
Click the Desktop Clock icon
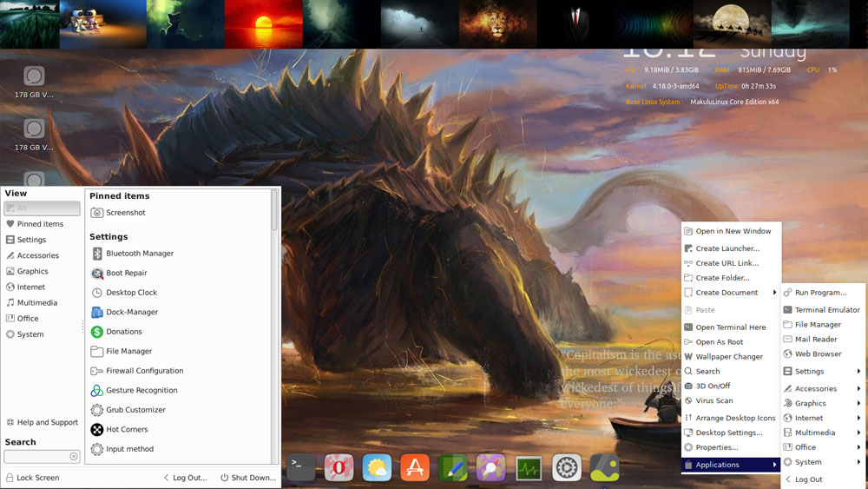(97, 293)
